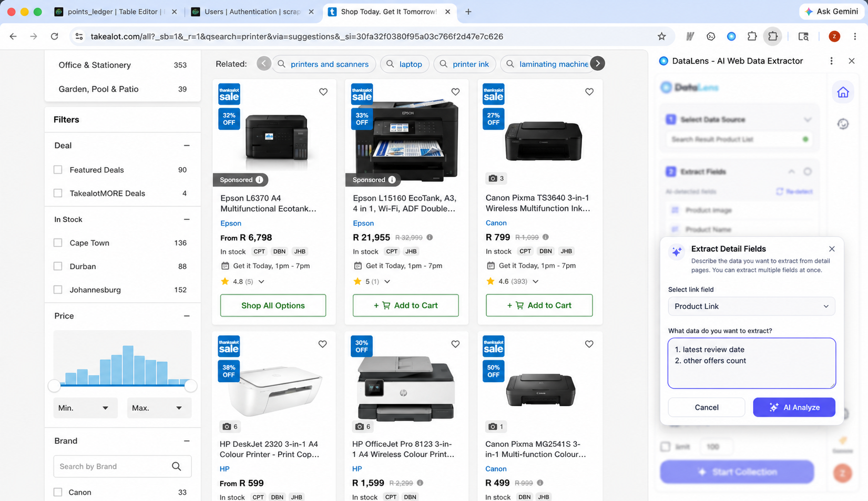The height and width of the screenshot is (501, 868).
Task: Switch to the Users Authentication tab
Action: click(253, 12)
